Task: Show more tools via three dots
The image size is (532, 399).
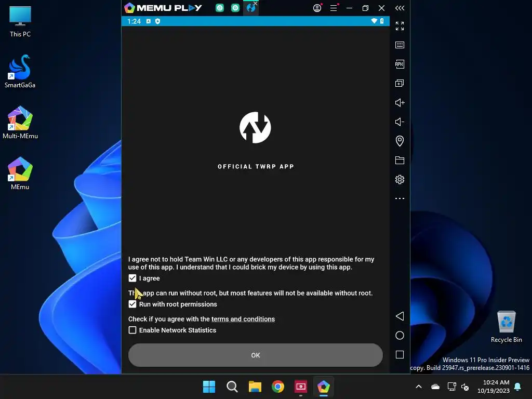Action: (x=400, y=198)
